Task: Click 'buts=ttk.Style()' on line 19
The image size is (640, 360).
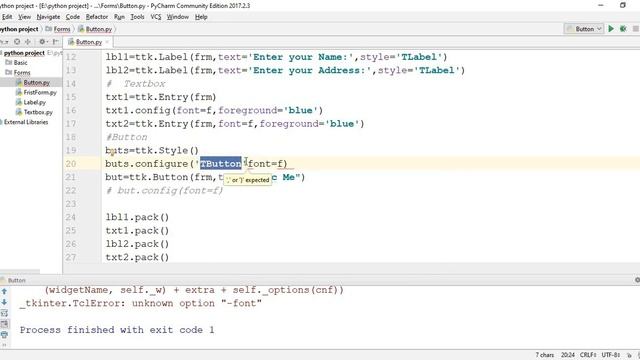Action: pos(152,150)
